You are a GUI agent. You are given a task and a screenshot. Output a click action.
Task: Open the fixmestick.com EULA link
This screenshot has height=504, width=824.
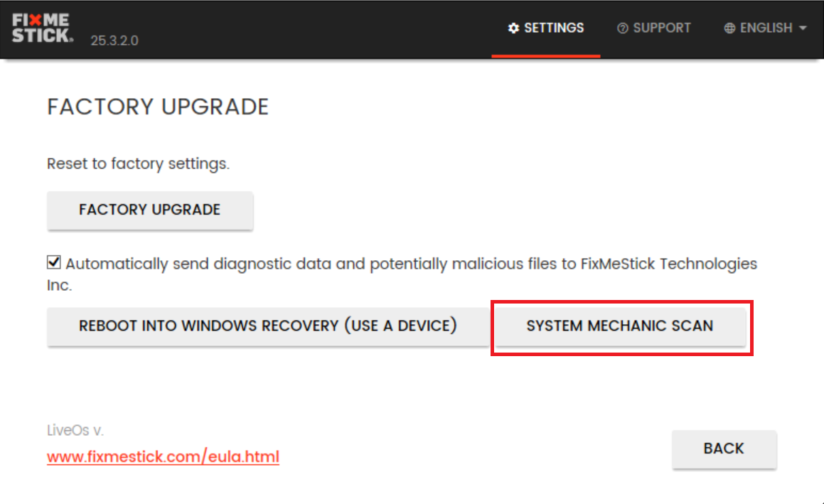pyautogui.click(x=163, y=456)
